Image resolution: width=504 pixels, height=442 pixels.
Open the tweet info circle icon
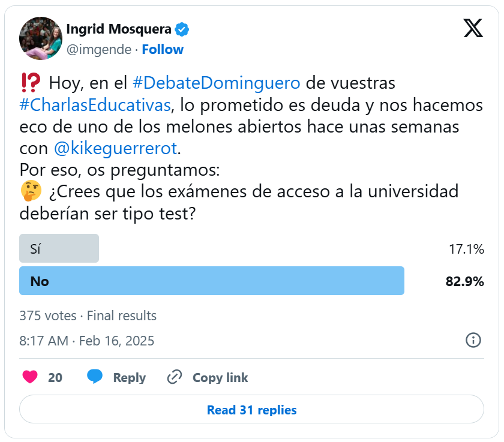click(x=473, y=340)
